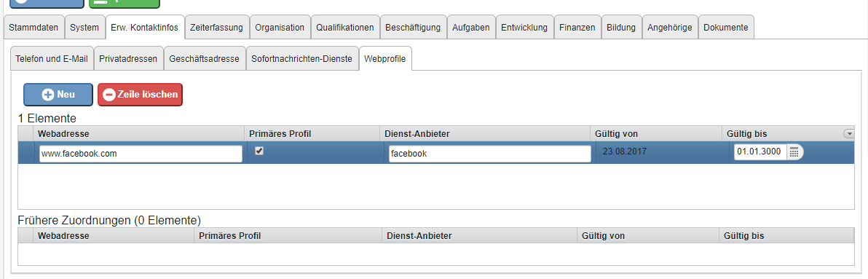Screen dimensions: 868x279
Task: Open the Privatadressen subtab
Action: pyautogui.click(x=128, y=59)
